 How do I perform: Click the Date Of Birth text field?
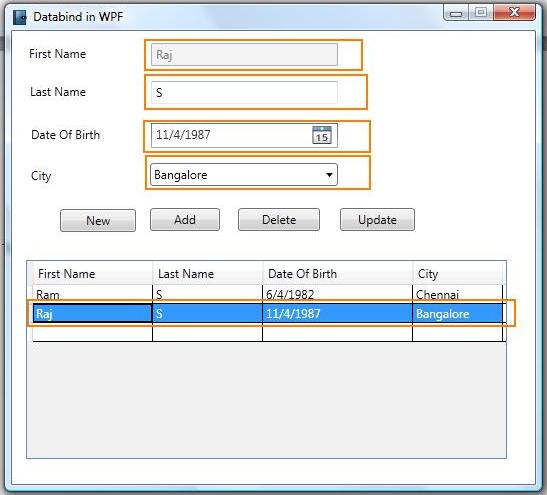pyautogui.click(x=231, y=135)
